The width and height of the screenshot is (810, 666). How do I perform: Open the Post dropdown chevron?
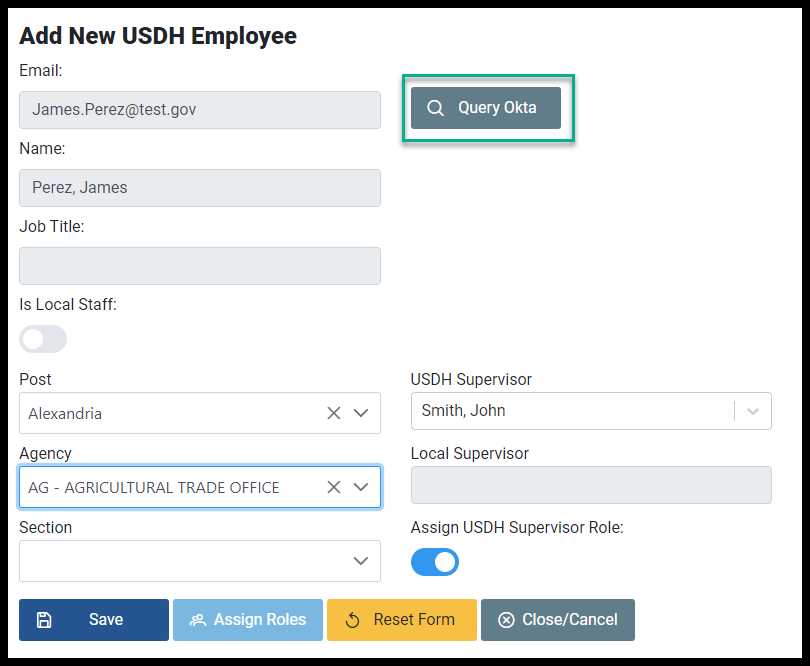tap(361, 413)
